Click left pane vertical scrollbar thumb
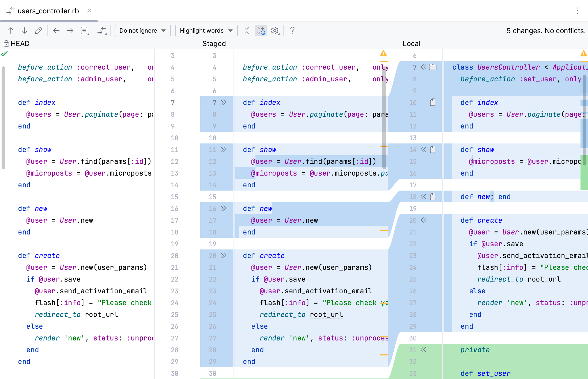Viewport: 588px width, 379px height. (3, 118)
